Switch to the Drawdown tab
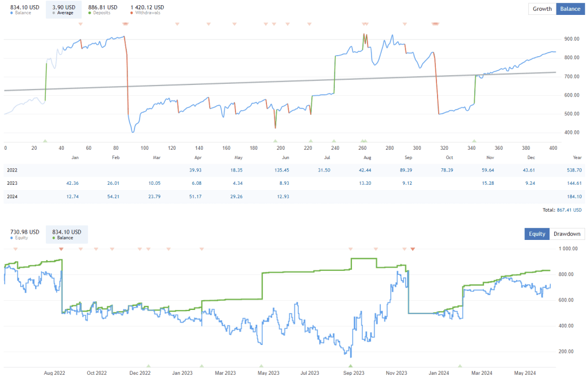Viewport: 588px width, 380px height. tap(566, 234)
